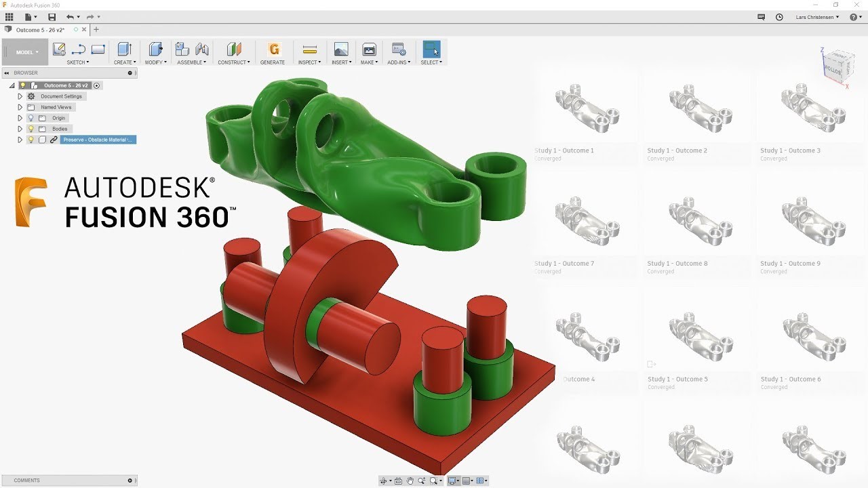868x488 pixels.
Task: Click the GENERATE button label
Action: (273, 62)
